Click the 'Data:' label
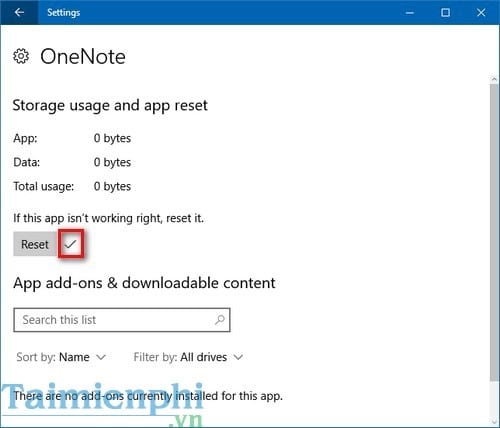 [x=27, y=162]
